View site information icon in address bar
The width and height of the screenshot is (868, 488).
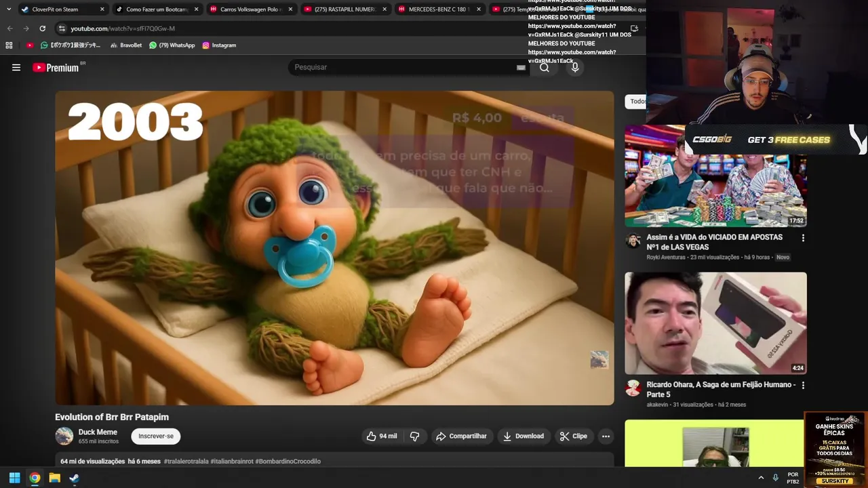pos(62,28)
